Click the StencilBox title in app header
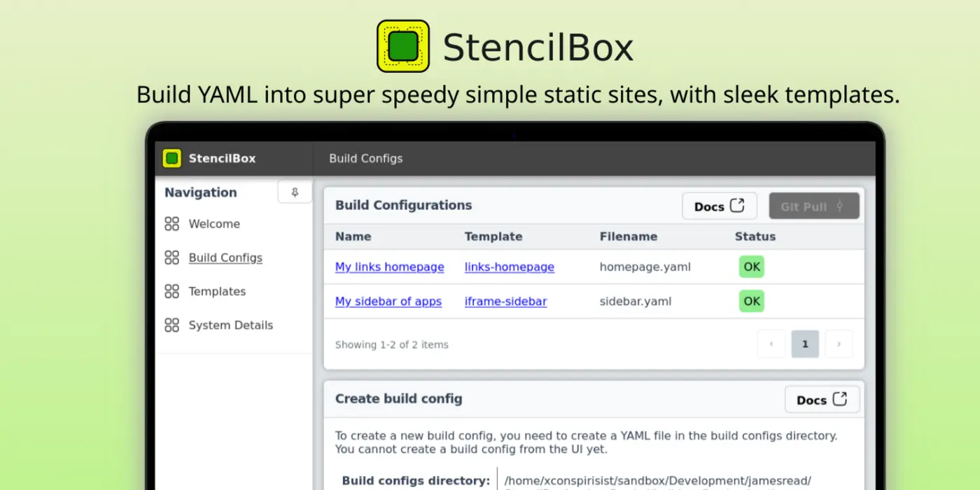 [222, 158]
